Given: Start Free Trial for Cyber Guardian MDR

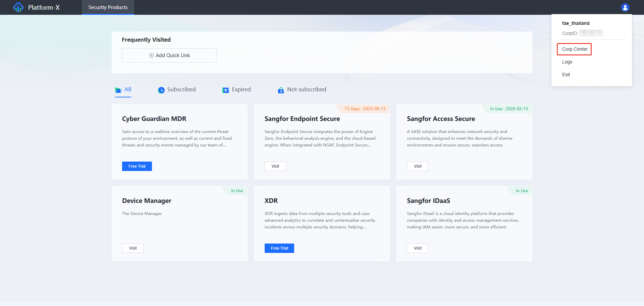Looking at the screenshot, I should coord(137,166).
